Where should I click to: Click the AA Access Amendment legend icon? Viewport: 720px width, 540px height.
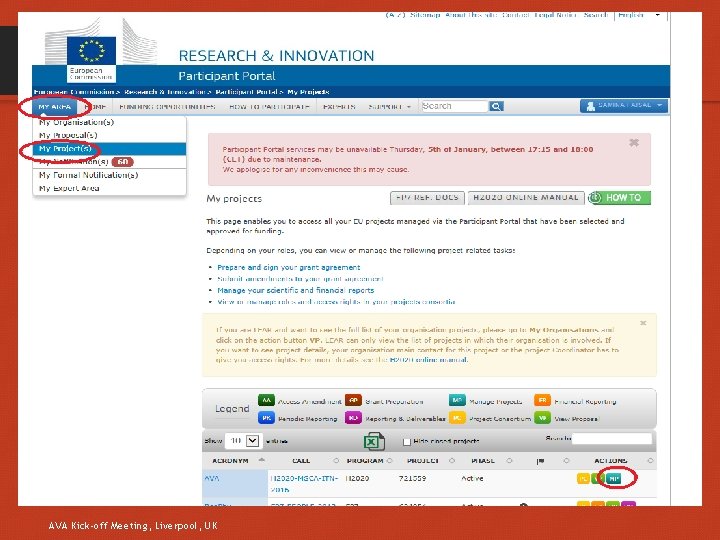pyautogui.click(x=266, y=400)
